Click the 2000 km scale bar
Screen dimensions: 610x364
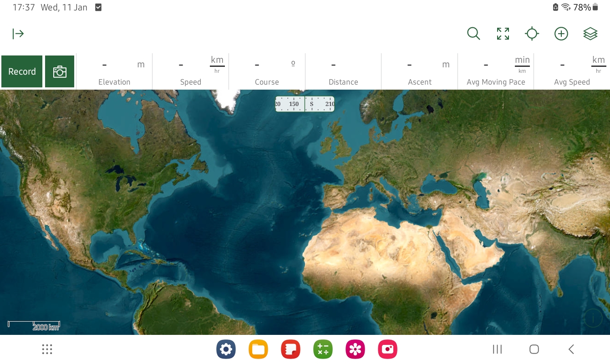tap(34, 326)
